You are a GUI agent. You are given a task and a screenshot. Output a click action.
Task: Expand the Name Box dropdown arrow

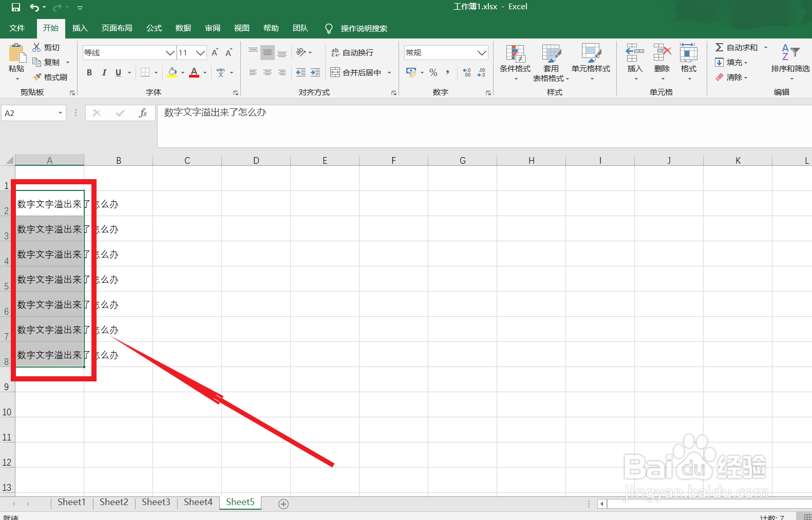coord(60,113)
